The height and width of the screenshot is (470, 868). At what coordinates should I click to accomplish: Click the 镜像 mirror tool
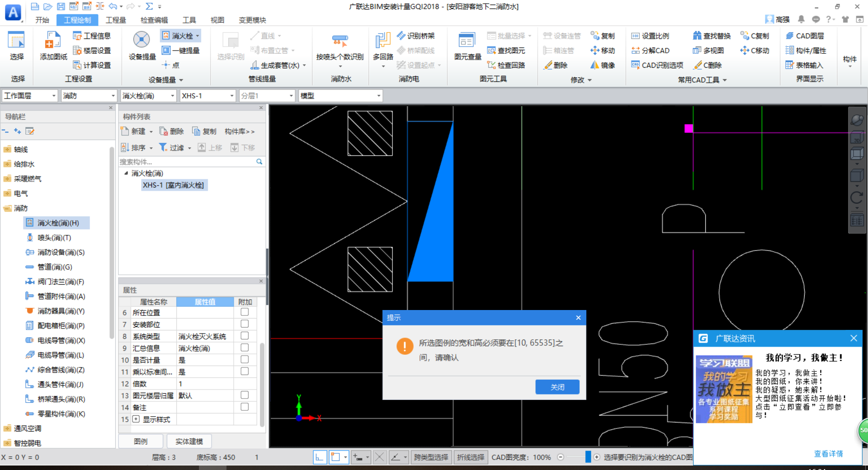click(x=603, y=65)
